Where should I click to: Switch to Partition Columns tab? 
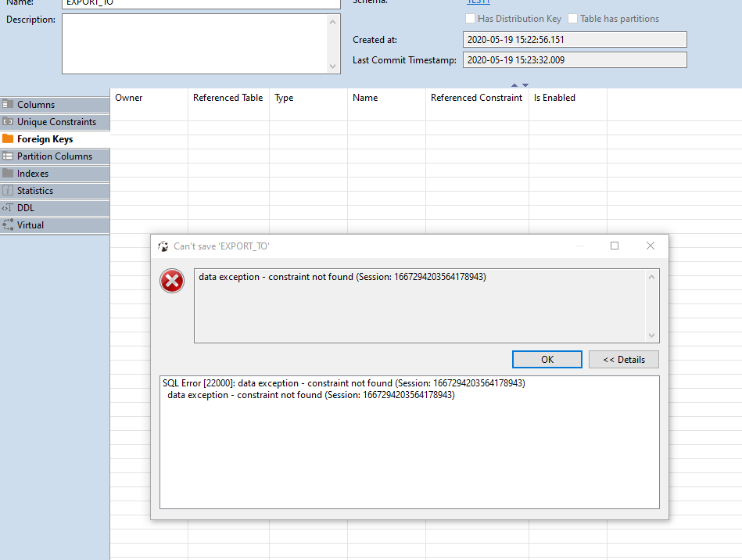pyautogui.click(x=55, y=156)
